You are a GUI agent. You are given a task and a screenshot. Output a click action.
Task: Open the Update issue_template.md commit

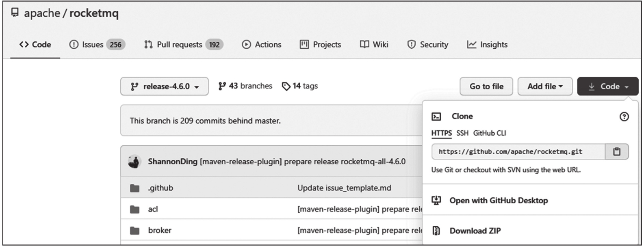point(344,188)
